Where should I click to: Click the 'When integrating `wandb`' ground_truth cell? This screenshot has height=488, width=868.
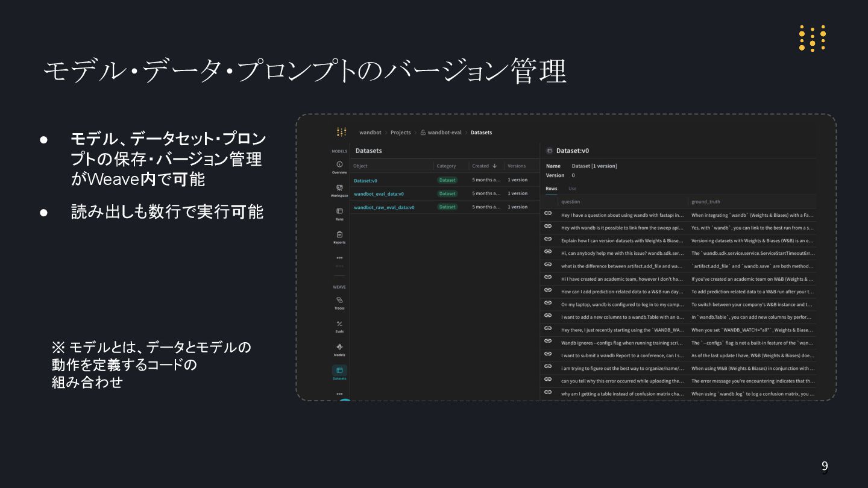pos(753,215)
